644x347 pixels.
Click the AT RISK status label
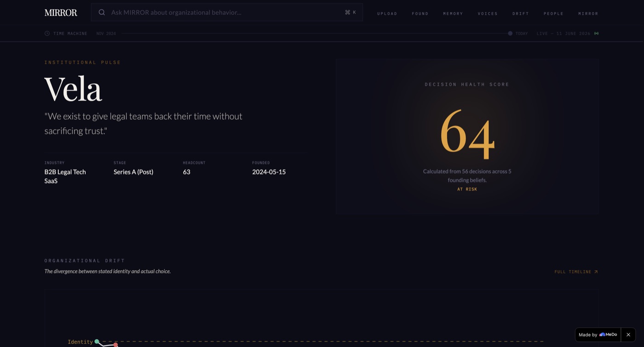[467, 189]
